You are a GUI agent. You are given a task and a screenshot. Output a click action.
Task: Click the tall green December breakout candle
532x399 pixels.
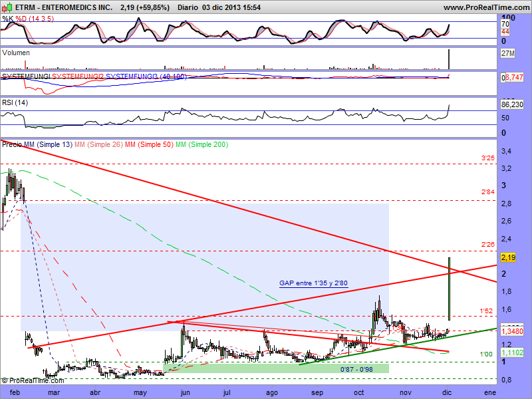coord(450,289)
